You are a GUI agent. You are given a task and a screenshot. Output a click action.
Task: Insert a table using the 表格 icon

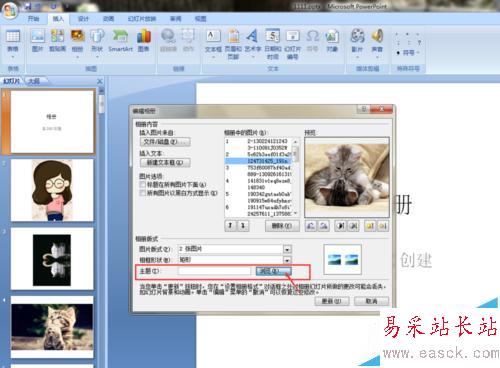click(x=13, y=43)
